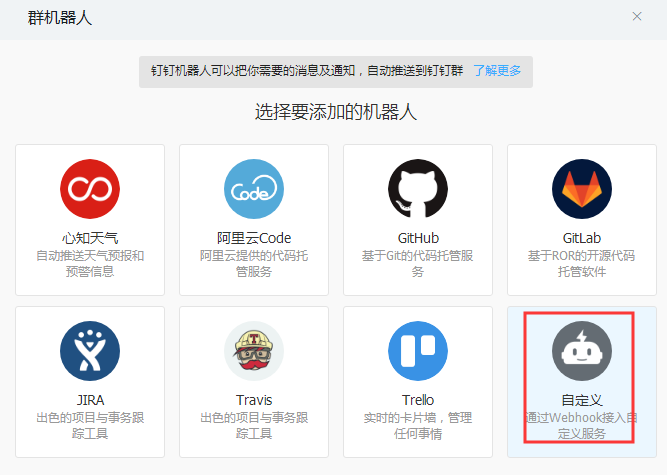Click the 自定义 name label
667x475 pixels.
(582, 400)
